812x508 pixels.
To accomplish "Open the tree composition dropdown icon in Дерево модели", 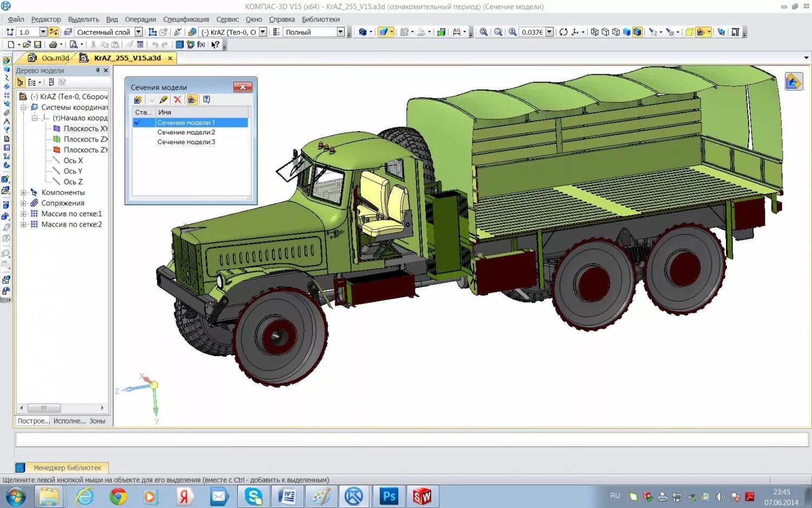I will point(34,82).
